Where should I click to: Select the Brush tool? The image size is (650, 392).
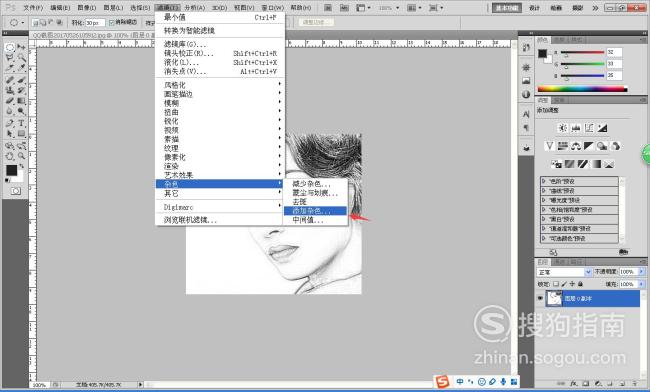[21, 80]
